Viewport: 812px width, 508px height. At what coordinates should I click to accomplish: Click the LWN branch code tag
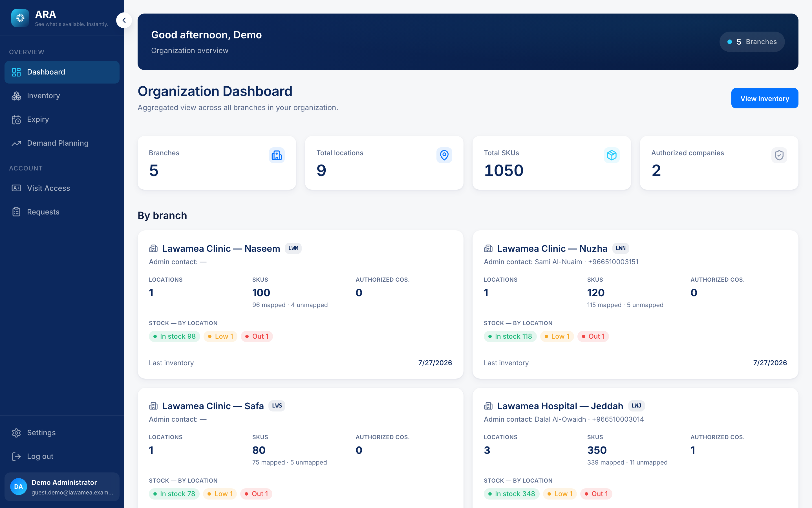point(621,248)
